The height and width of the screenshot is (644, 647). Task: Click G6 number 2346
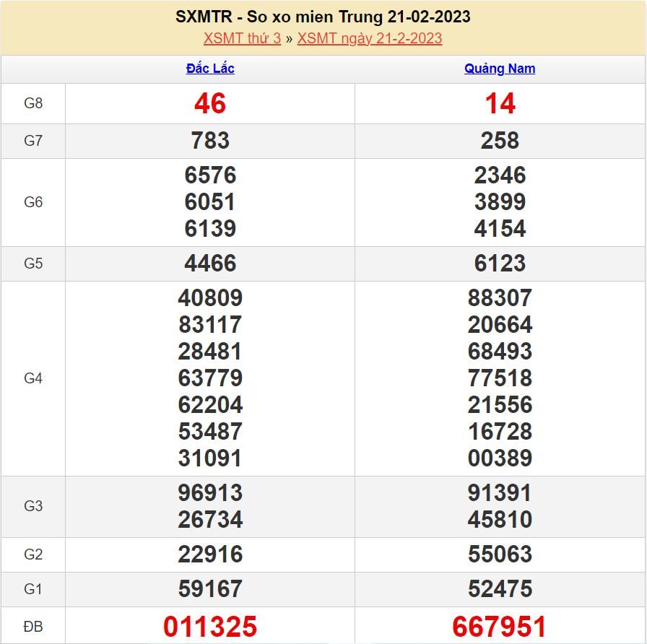500,175
